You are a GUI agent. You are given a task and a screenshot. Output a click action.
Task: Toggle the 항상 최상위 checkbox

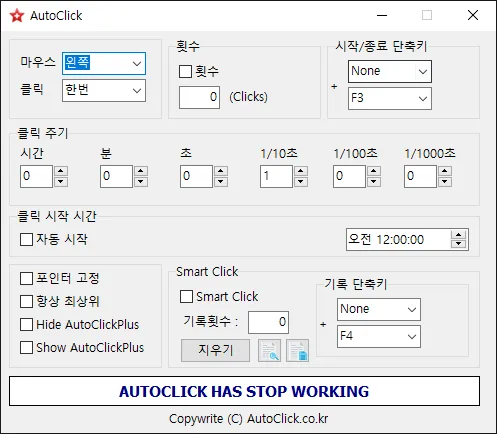point(26,301)
